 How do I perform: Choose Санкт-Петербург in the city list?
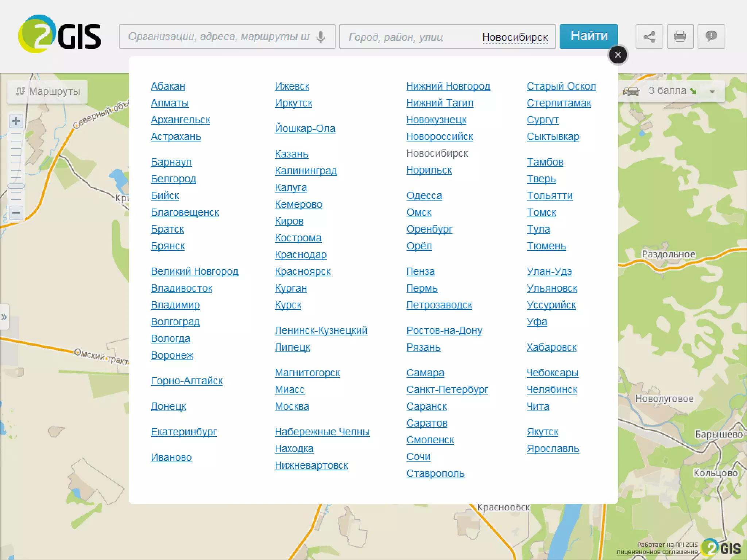click(x=447, y=389)
